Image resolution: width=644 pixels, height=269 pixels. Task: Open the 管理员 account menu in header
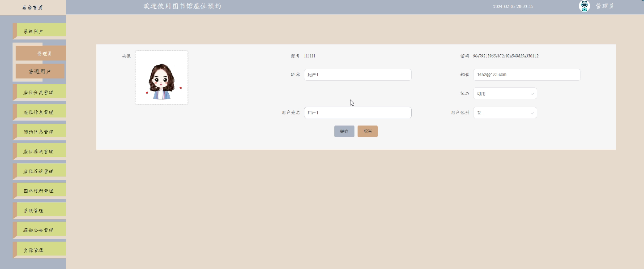point(604,6)
